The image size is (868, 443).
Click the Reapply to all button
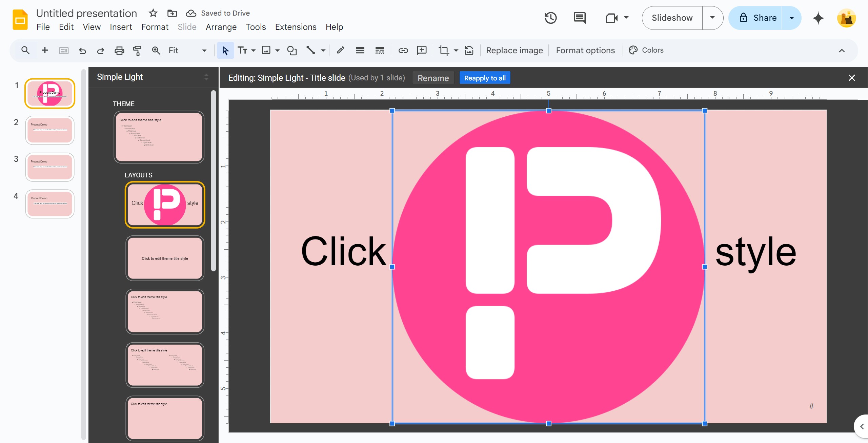click(485, 78)
